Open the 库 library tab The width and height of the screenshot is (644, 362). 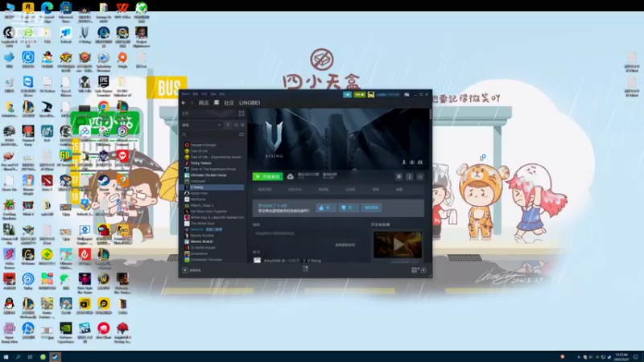(x=217, y=103)
